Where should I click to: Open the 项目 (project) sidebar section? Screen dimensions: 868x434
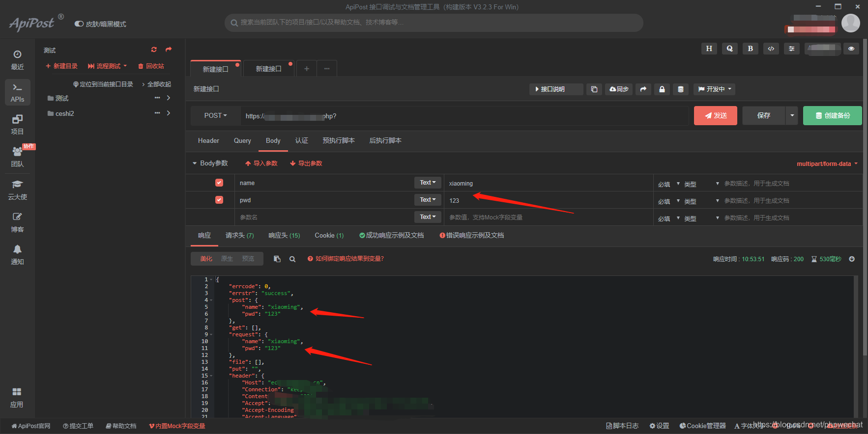[17, 125]
